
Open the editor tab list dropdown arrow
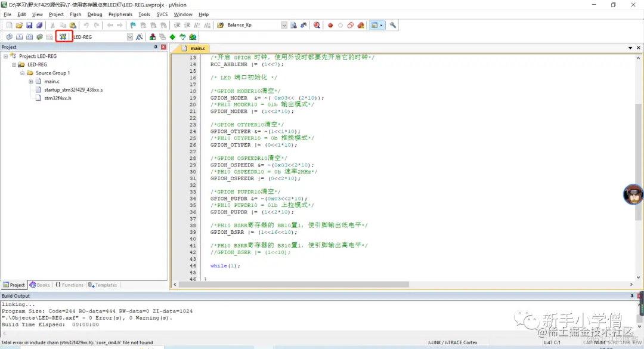(x=630, y=48)
